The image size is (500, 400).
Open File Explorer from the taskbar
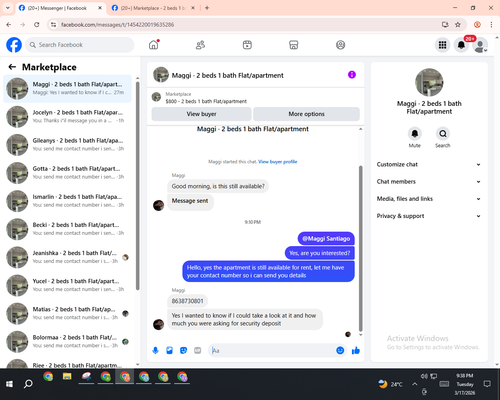[x=67, y=377]
